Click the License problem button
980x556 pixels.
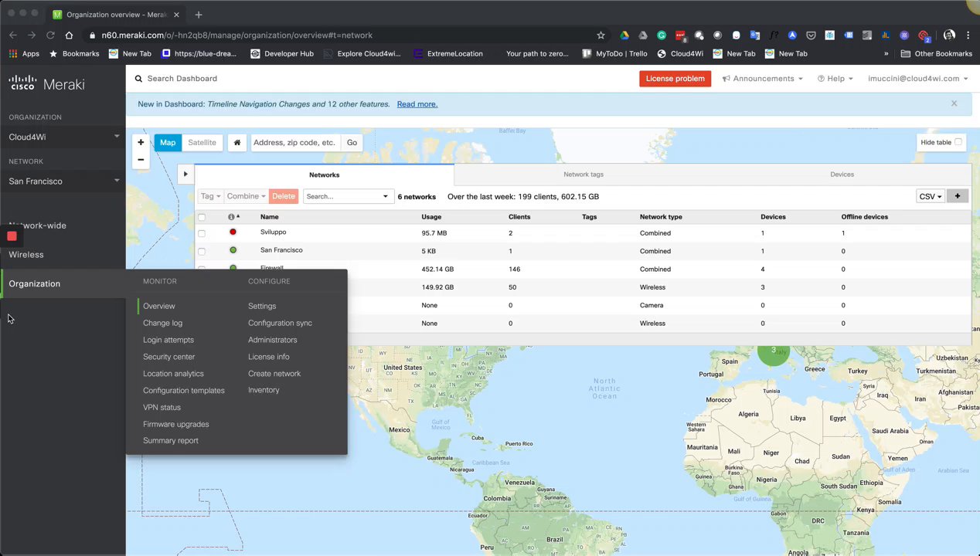click(x=675, y=79)
